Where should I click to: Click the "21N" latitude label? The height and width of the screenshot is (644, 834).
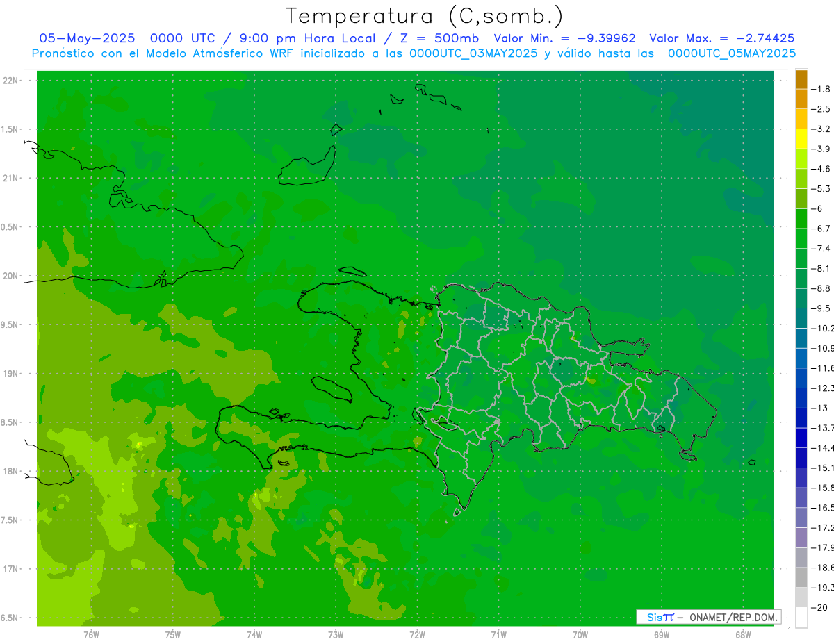[10, 179]
